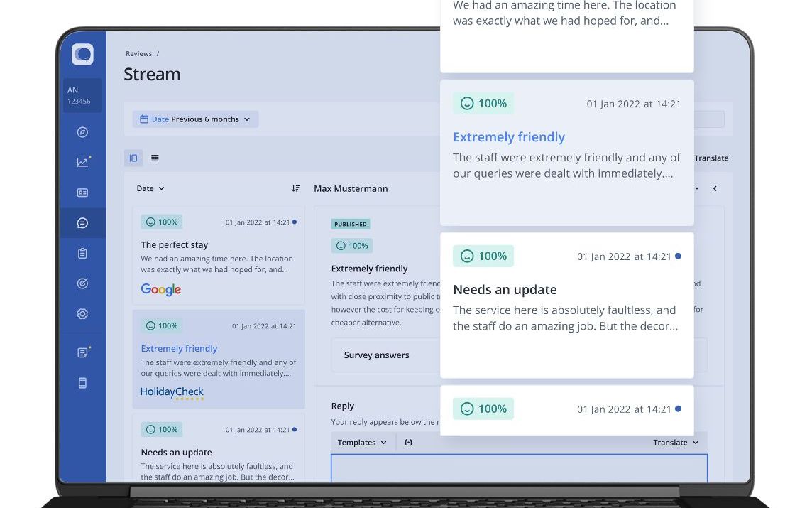Viewport: 812px width, 508px height.
Task: Go to Reviews breadcrumb link
Action: pyautogui.click(x=139, y=53)
